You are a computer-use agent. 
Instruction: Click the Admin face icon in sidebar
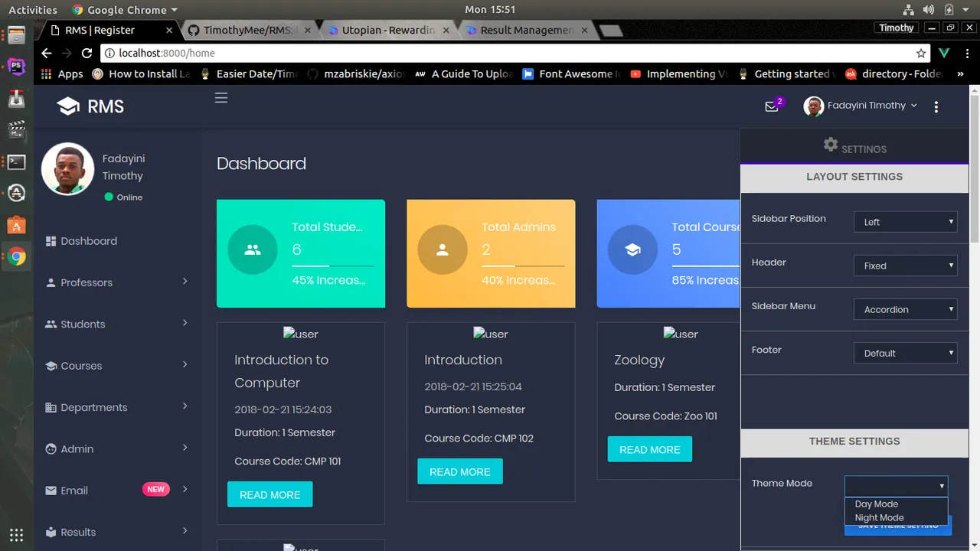[51, 449]
